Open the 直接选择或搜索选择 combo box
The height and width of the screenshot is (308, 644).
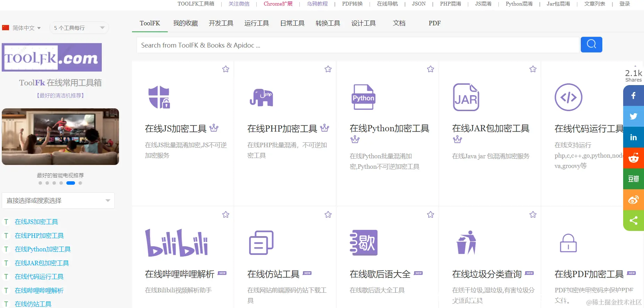click(58, 201)
